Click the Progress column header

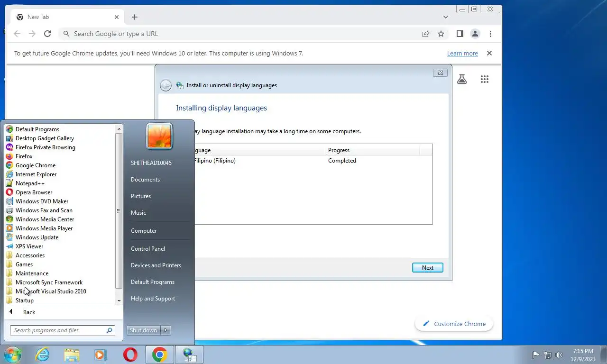pos(373,150)
